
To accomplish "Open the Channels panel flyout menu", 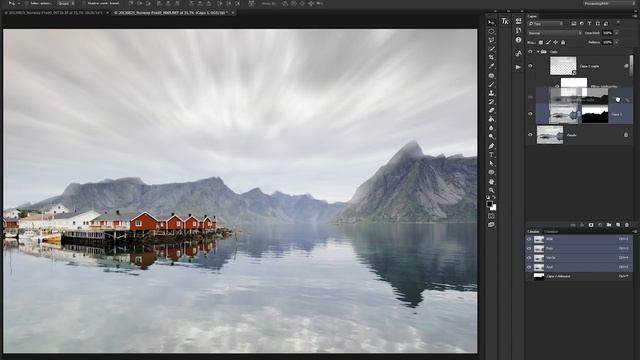I will 634,231.
